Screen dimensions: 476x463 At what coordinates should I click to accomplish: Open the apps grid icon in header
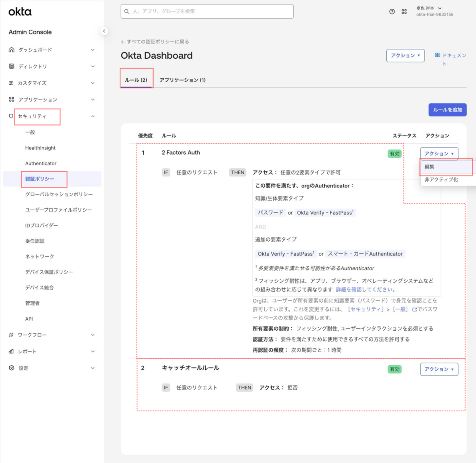[404, 12]
